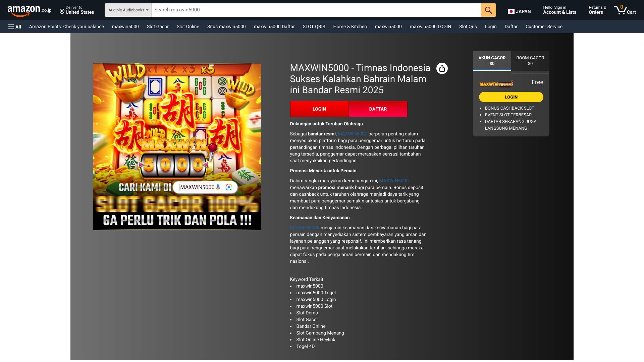Click Daftar in the navigation bar
The image size is (644, 362).
(x=511, y=27)
